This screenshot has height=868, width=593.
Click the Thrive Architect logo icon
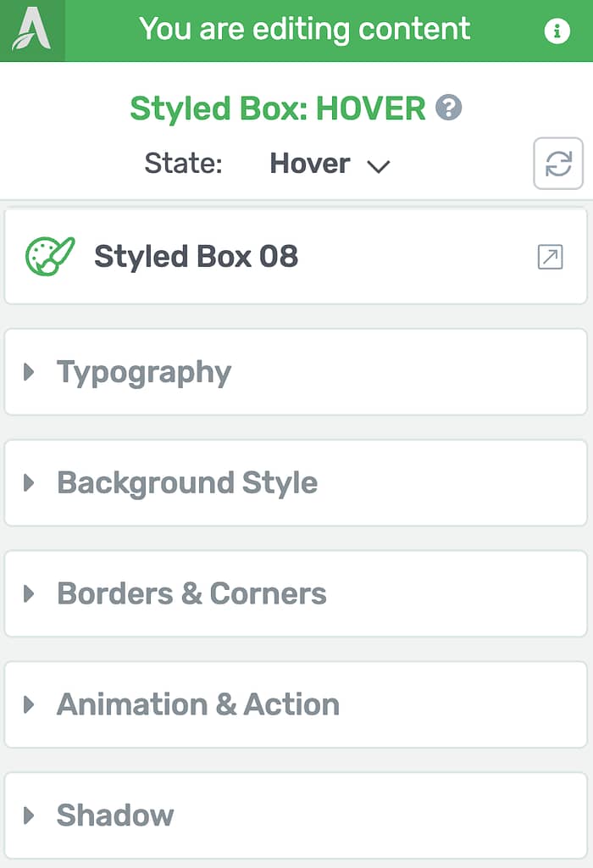[32, 31]
